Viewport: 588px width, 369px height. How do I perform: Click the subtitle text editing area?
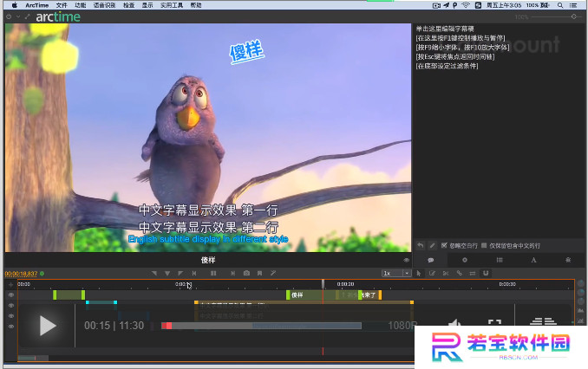(500, 131)
